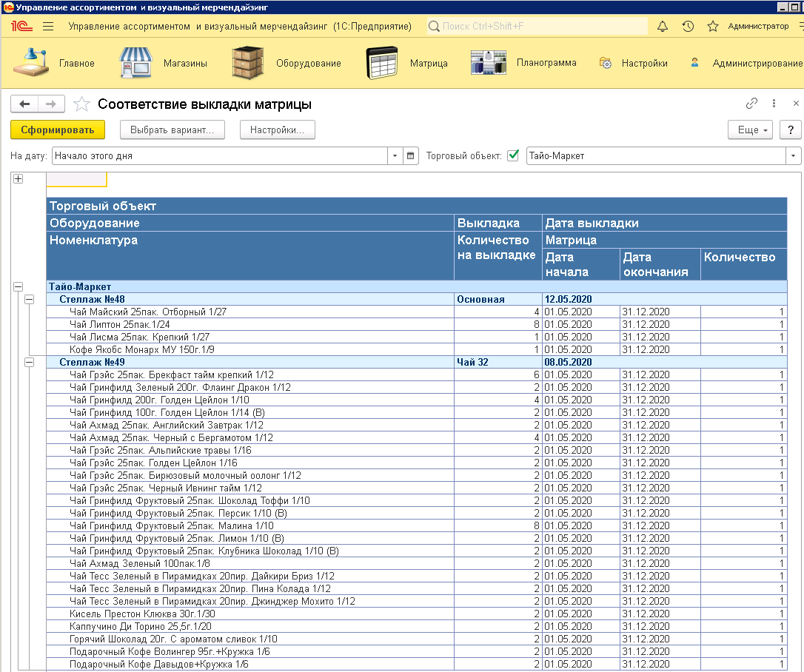Add report to favorites with star

coord(81,104)
